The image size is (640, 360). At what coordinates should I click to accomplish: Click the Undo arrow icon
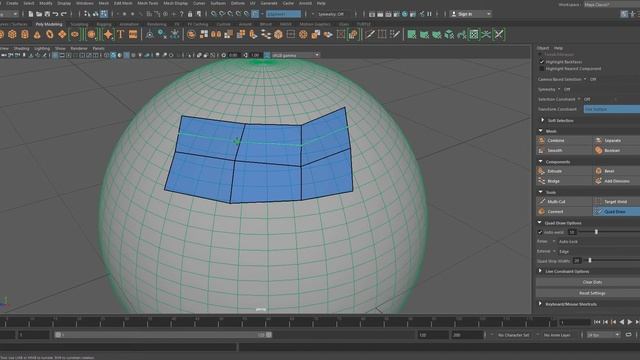[x=55, y=14]
